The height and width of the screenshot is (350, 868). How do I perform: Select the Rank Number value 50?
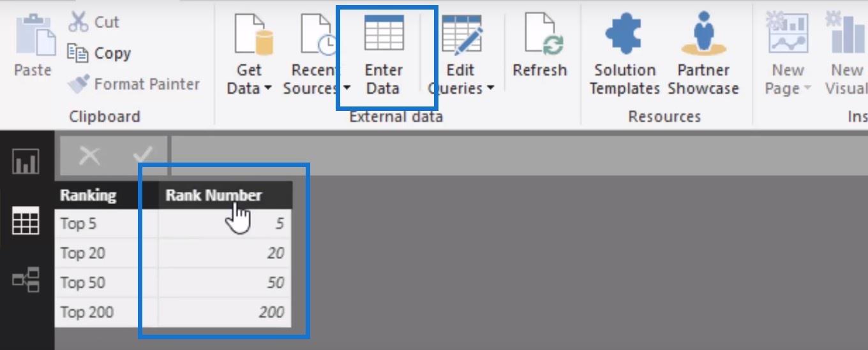[x=225, y=282]
